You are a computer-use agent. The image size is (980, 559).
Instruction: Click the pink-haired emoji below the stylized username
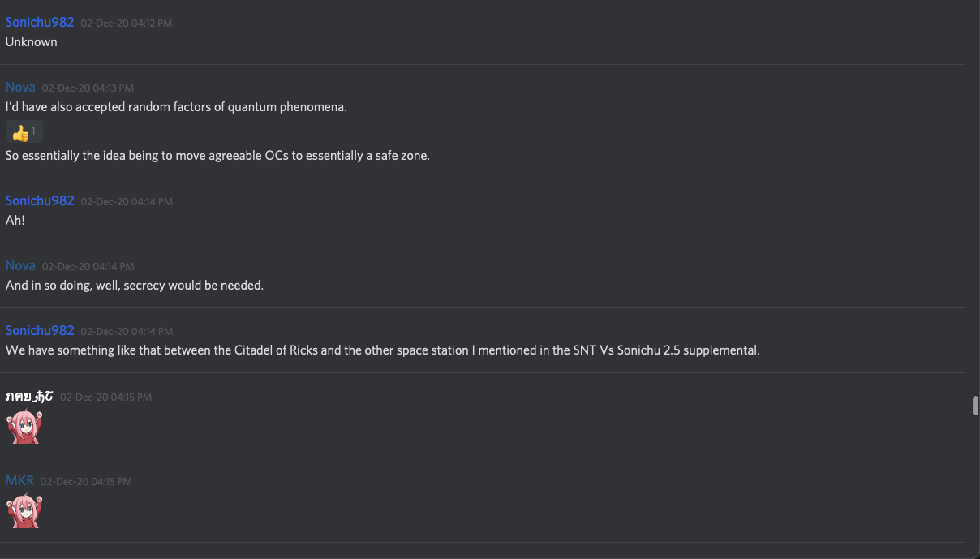pos(24,427)
